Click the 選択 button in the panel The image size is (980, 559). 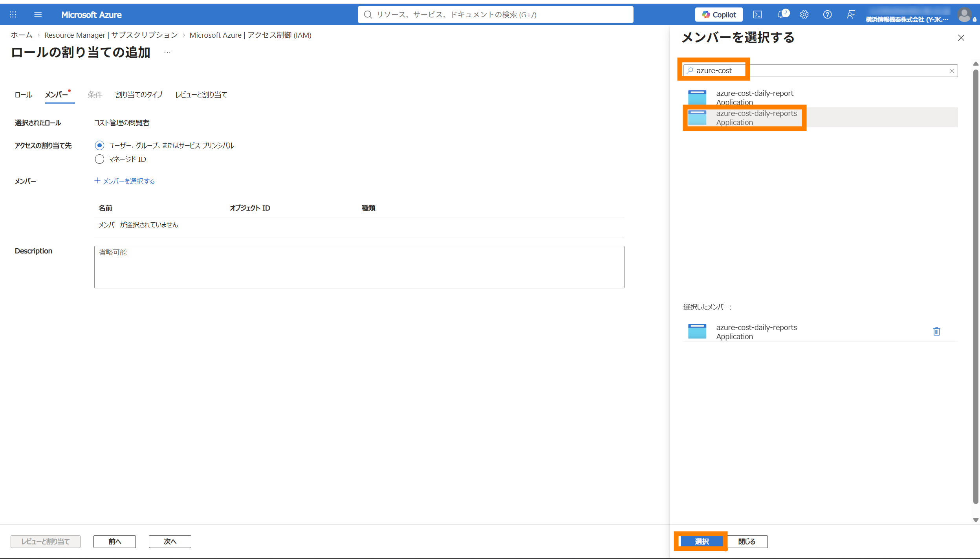click(702, 541)
